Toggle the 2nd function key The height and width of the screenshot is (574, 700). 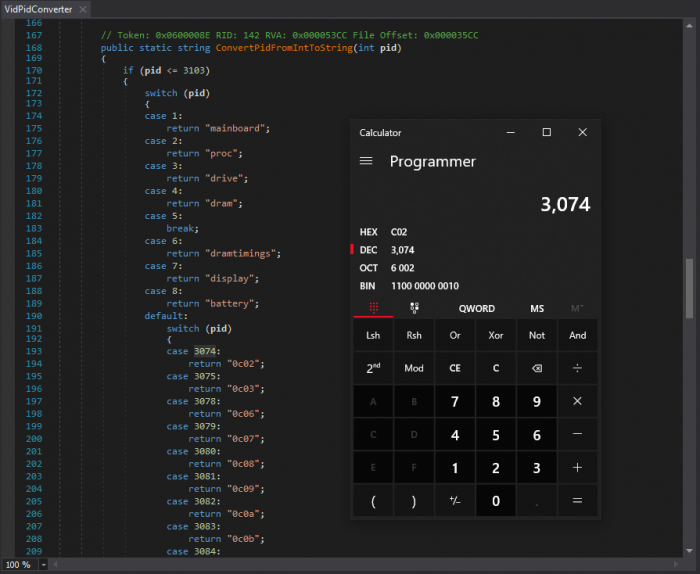(x=373, y=368)
